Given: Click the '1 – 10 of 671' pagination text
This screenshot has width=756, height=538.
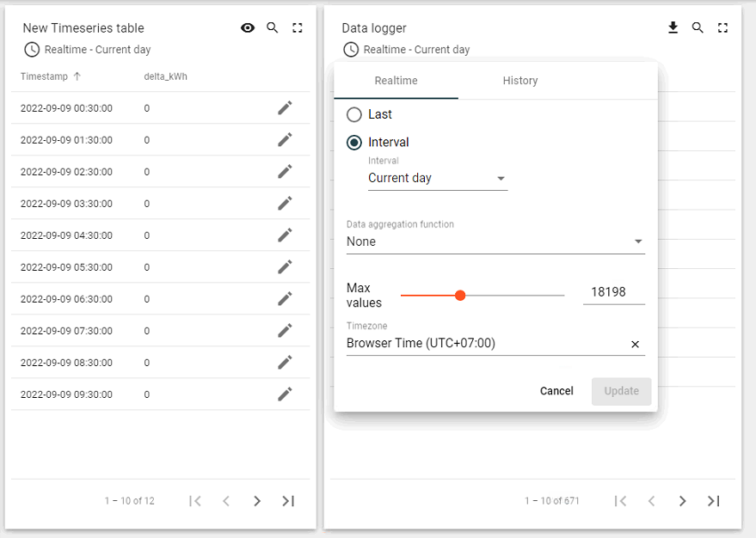Looking at the screenshot, I should [x=552, y=501].
